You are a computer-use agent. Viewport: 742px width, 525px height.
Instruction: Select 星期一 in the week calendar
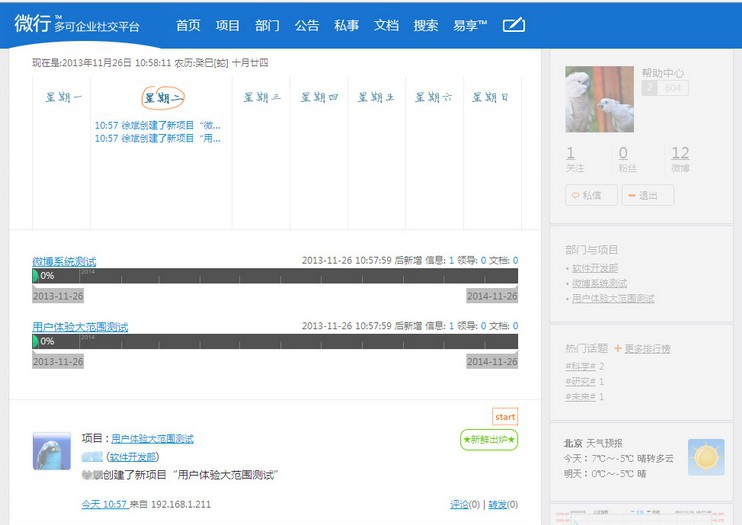tap(63, 98)
